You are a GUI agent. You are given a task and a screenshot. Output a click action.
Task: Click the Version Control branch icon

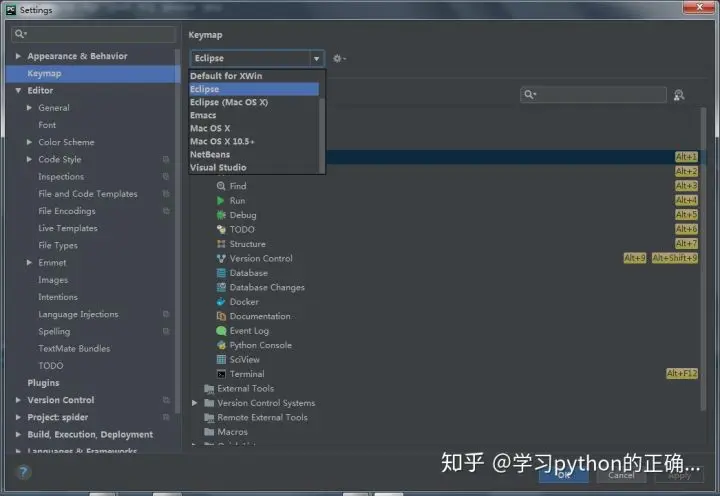[x=221, y=258]
